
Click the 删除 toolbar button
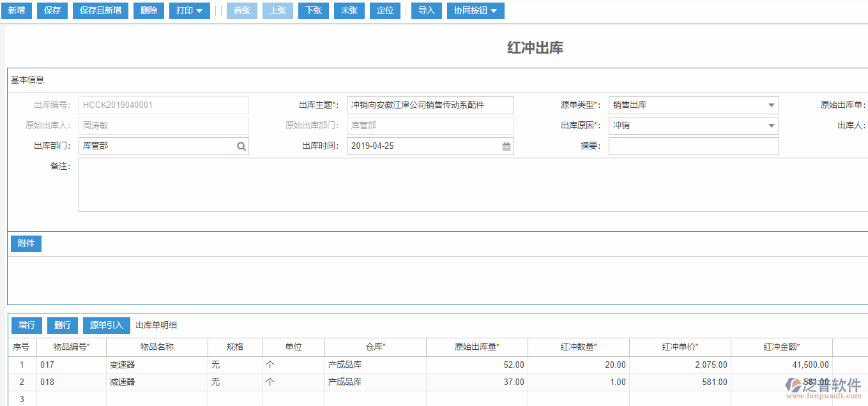coord(149,11)
